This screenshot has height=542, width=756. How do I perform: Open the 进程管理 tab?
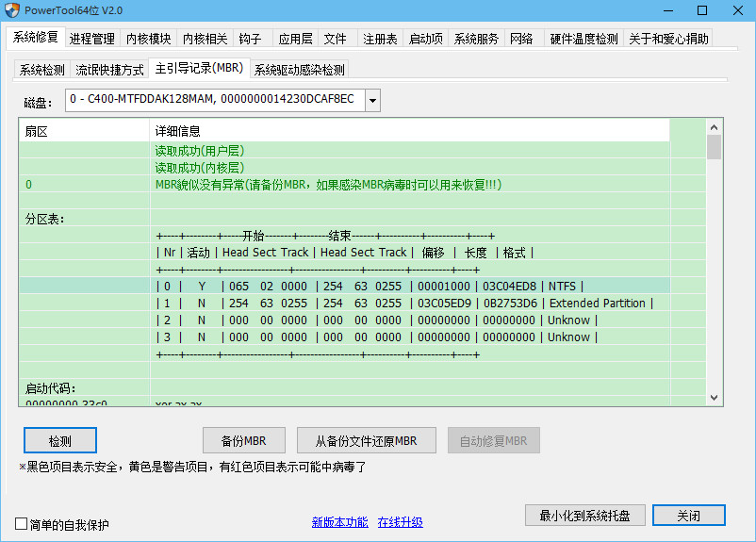(x=92, y=39)
